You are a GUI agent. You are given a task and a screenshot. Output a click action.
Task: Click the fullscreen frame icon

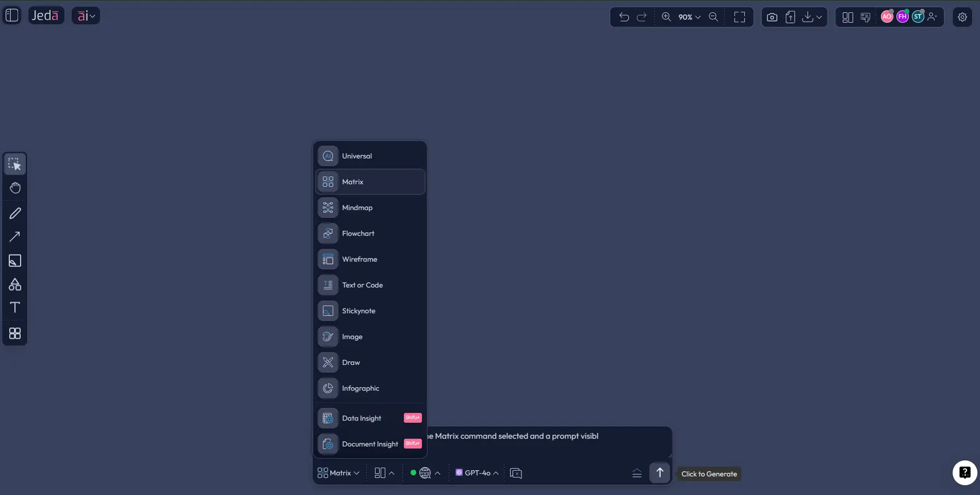tap(740, 17)
